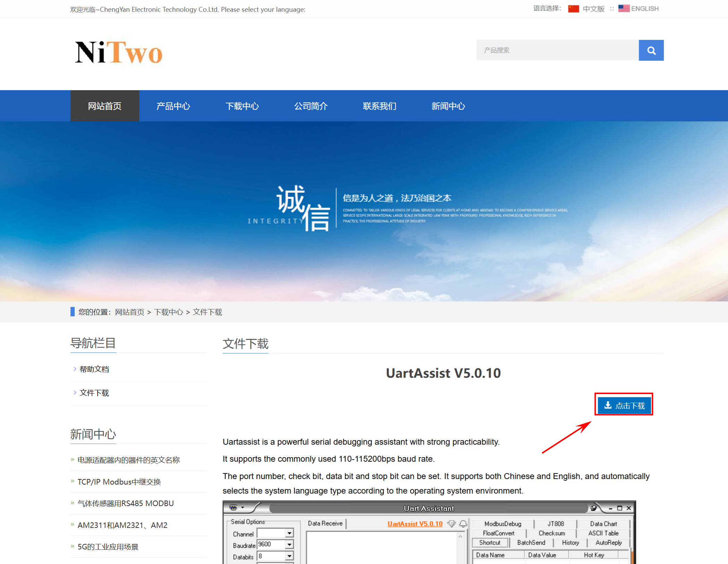Open 公司简介 in the navigation bar
Image resolution: width=728 pixels, height=564 pixels.
tap(311, 106)
